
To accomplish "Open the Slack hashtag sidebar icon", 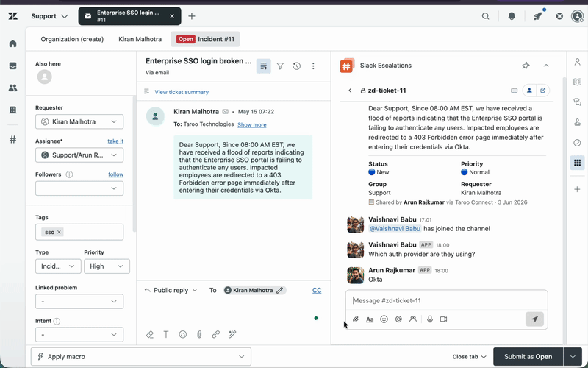I will tap(12, 139).
